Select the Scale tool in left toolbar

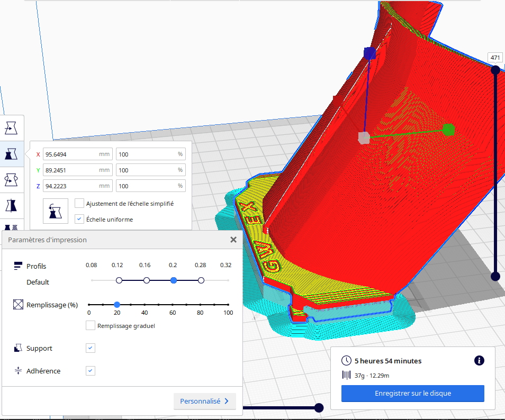point(11,154)
